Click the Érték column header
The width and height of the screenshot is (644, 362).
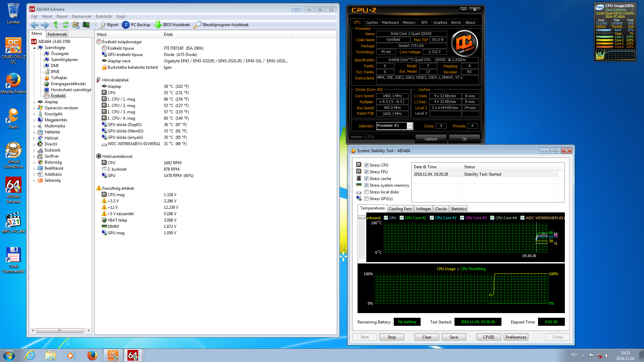[x=227, y=35]
